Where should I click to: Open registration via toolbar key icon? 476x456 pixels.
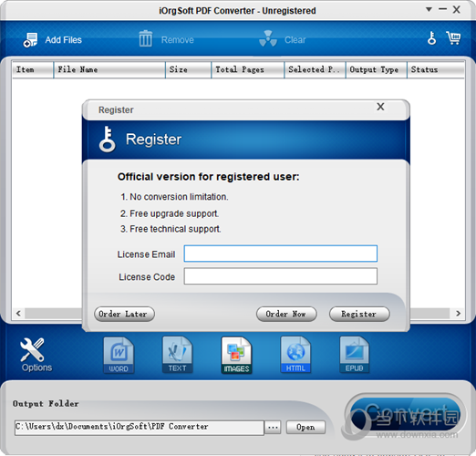(431, 38)
